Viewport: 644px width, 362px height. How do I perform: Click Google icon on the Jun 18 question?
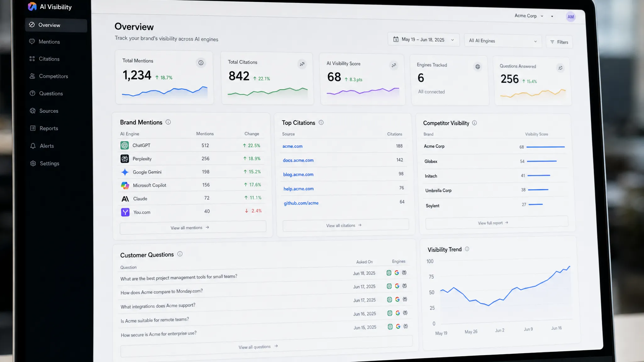click(397, 273)
